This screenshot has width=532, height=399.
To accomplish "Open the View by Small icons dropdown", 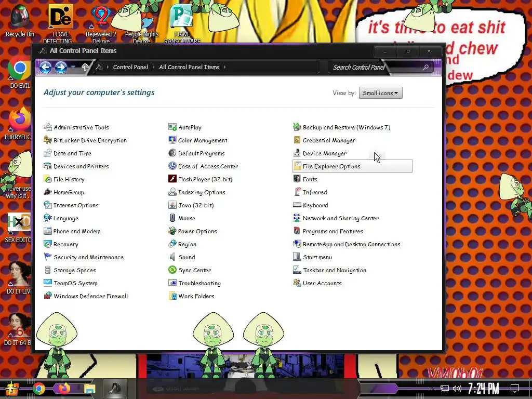I will [381, 93].
